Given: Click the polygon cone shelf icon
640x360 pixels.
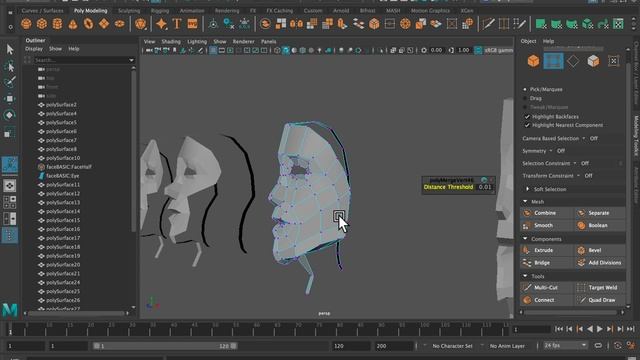Looking at the screenshot, I should click(73, 24).
